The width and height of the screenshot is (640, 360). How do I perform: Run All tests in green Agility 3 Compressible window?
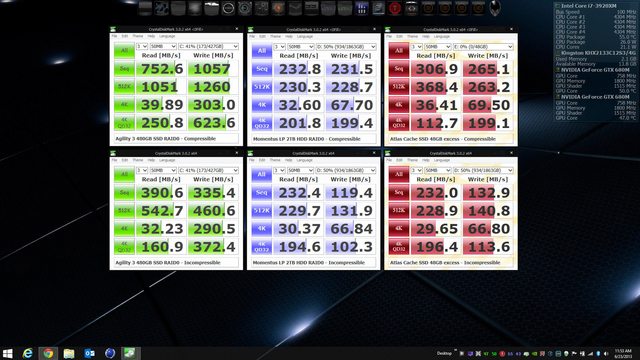click(124, 51)
